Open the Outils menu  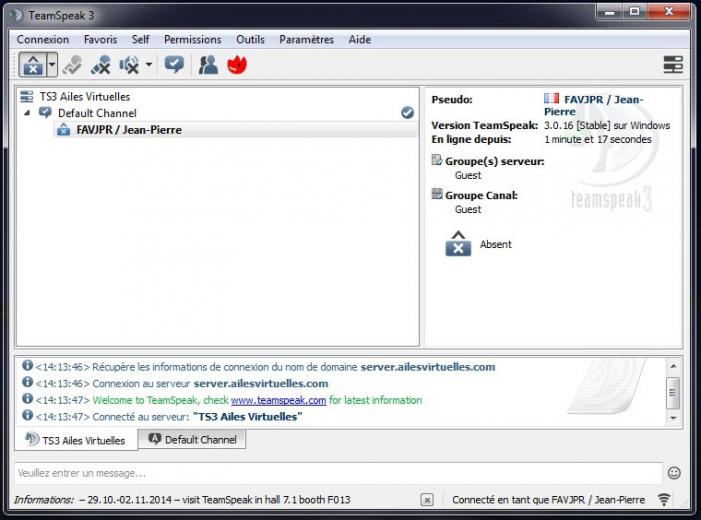point(250,40)
